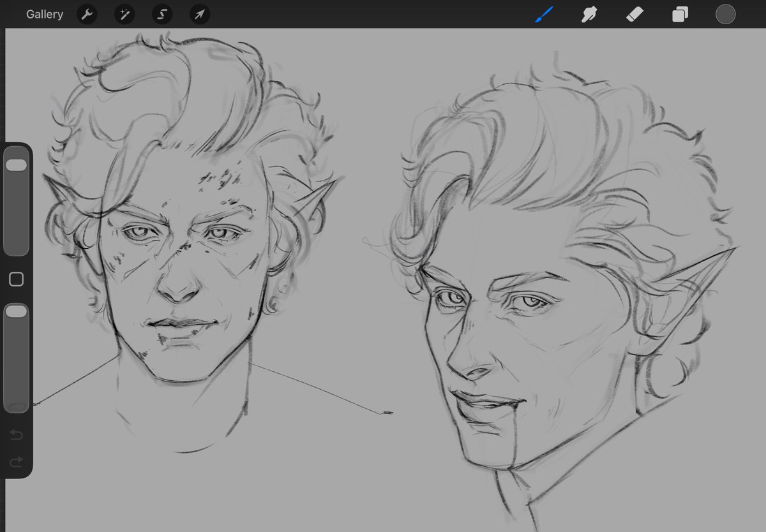This screenshot has height=532, width=766.
Task: Open the active color picker circle
Action: pos(725,14)
